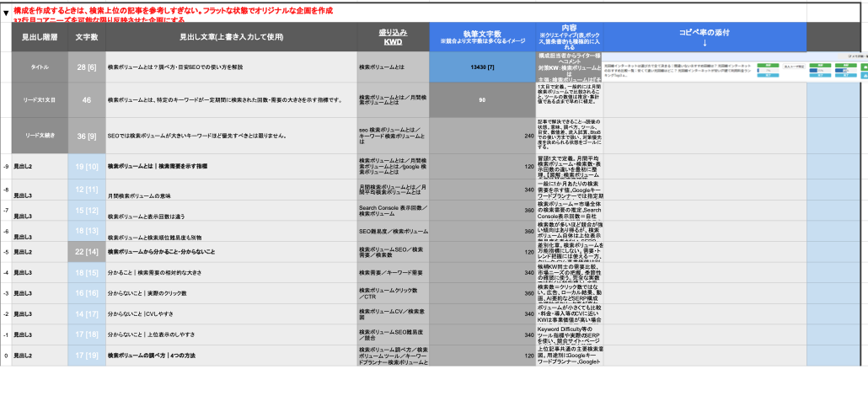Screen dimensions: 868x396
Task: Select the コピペ率の添付 header cell
Action: (705, 37)
